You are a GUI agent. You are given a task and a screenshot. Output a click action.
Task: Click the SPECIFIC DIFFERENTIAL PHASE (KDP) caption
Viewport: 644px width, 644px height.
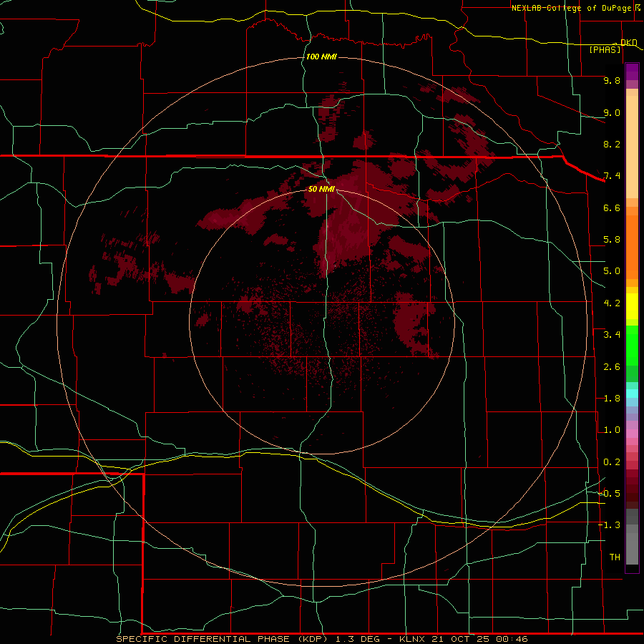223,639
